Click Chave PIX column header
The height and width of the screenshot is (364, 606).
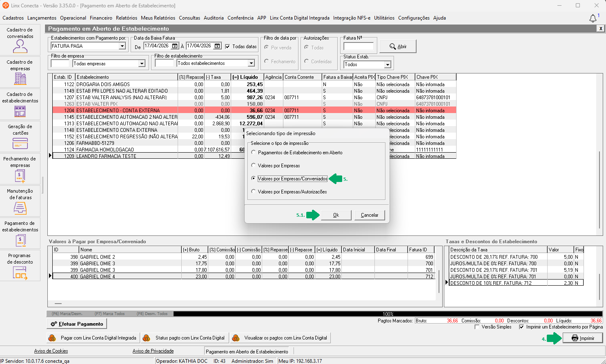[x=436, y=77]
